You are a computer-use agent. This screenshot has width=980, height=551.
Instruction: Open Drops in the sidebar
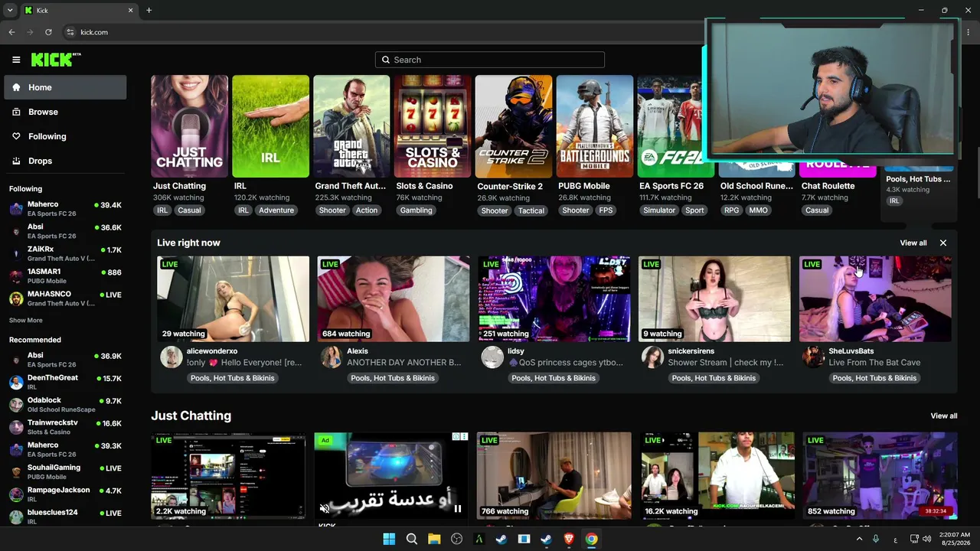click(x=65, y=161)
